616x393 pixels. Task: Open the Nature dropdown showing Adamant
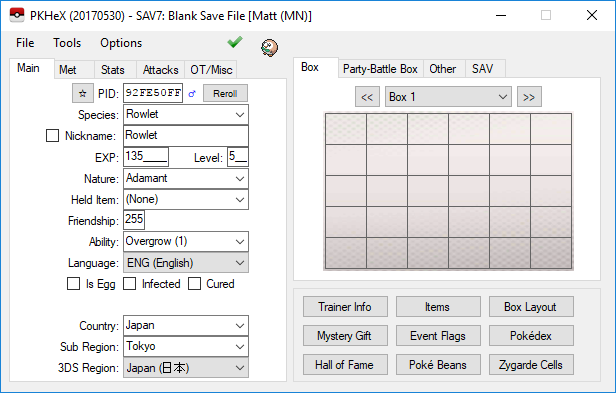point(186,178)
